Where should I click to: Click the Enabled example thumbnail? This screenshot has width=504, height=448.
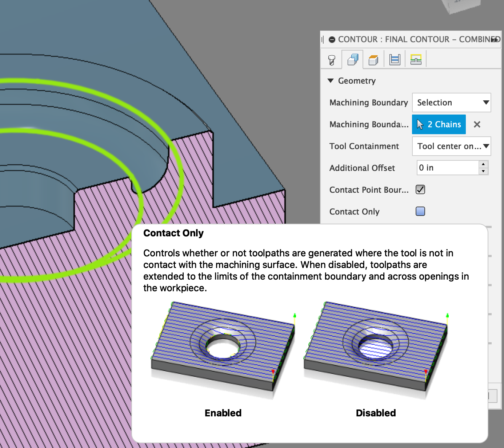[x=223, y=345]
